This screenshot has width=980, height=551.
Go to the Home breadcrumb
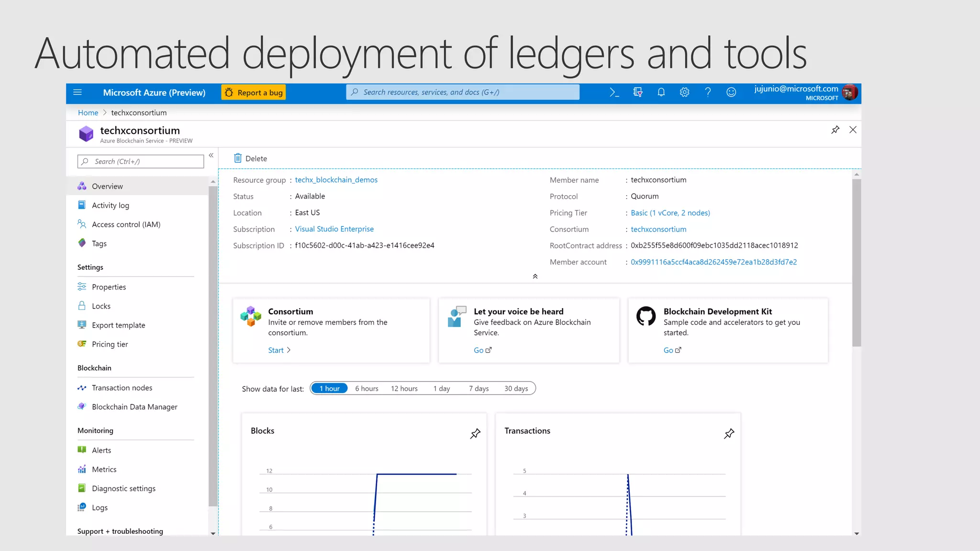point(88,112)
